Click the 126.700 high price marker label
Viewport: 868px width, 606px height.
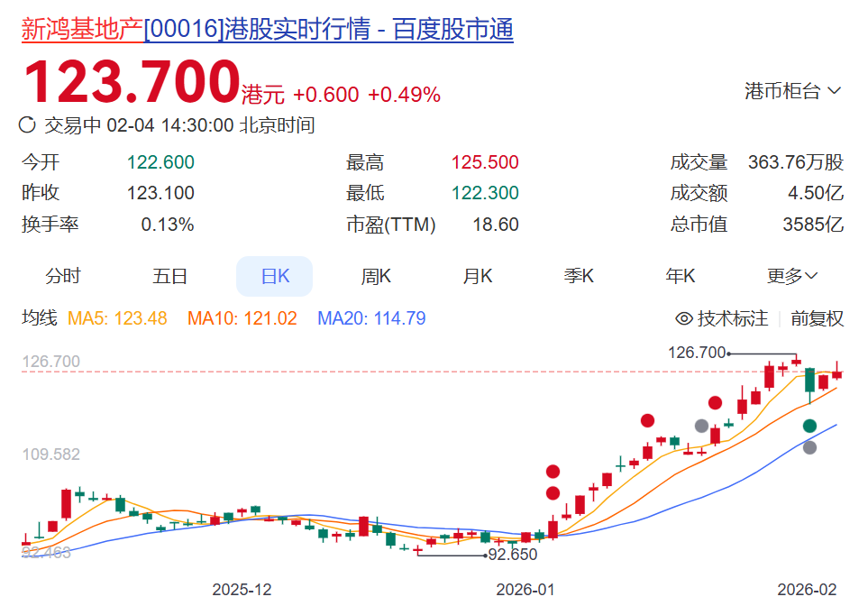tap(697, 353)
